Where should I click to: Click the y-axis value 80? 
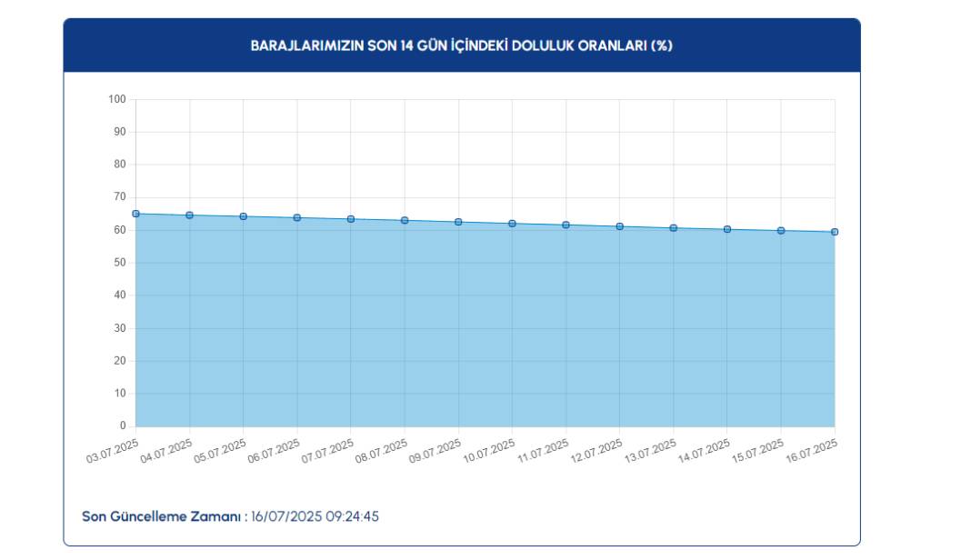119,165
